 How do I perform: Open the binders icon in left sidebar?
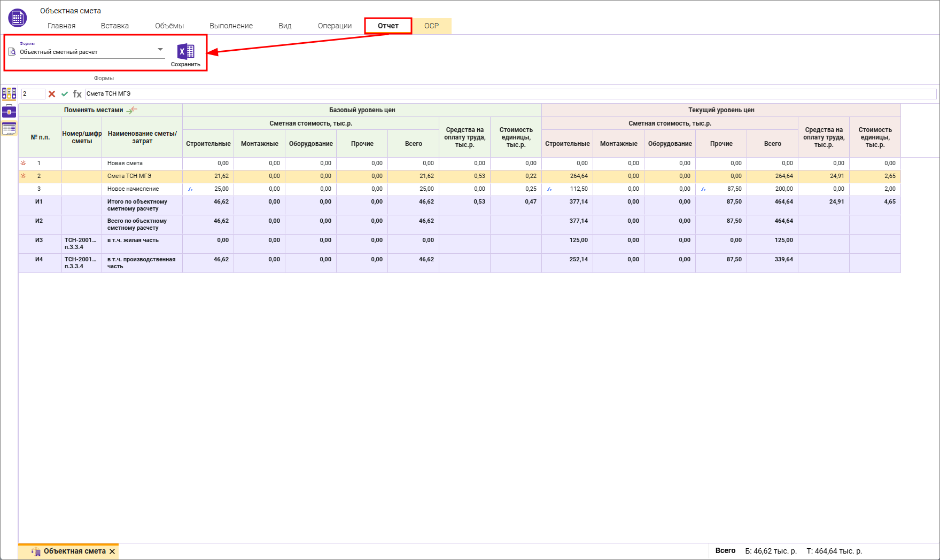tap(9, 94)
